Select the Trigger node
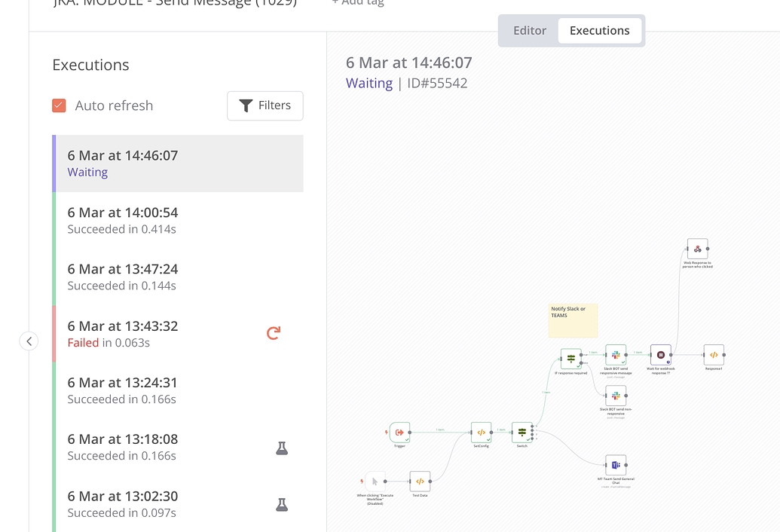The width and height of the screenshot is (780, 532). click(399, 433)
